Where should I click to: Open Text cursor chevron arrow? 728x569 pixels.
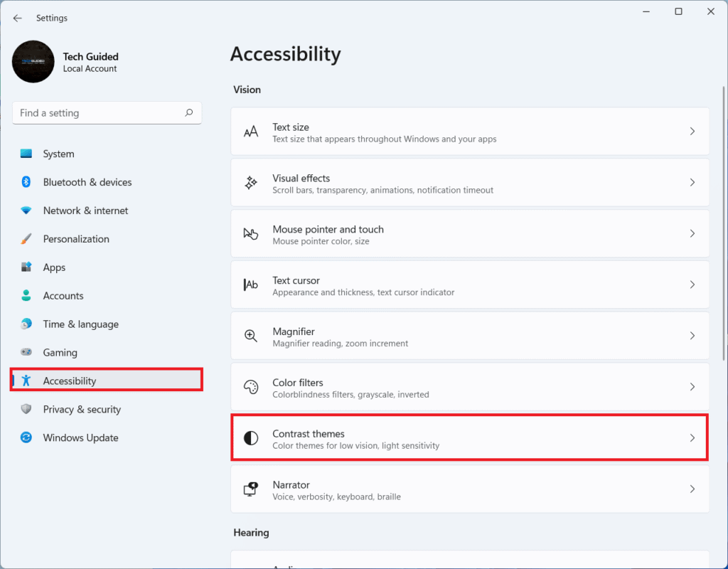692,284
